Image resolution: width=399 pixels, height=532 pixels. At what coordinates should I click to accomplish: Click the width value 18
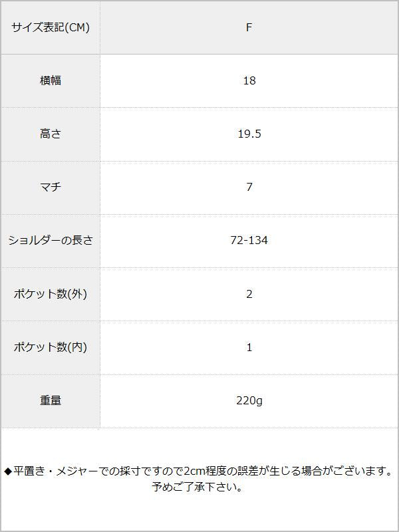click(x=249, y=81)
